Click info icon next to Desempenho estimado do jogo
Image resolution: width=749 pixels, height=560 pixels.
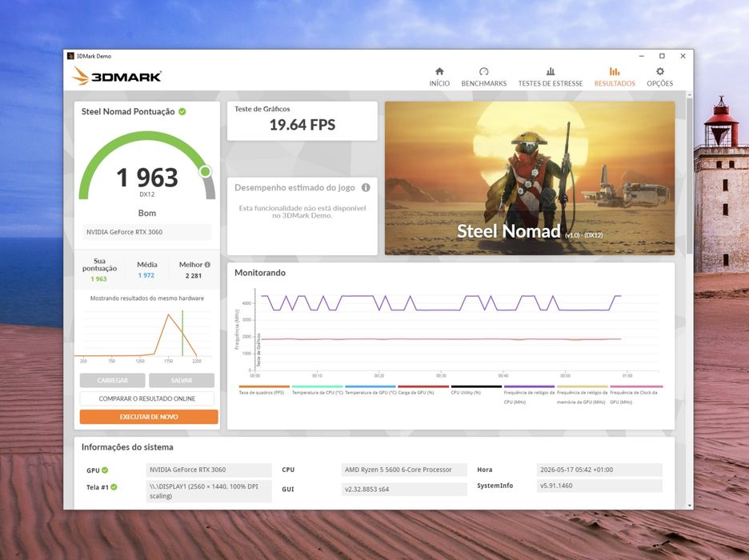(x=366, y=188)
